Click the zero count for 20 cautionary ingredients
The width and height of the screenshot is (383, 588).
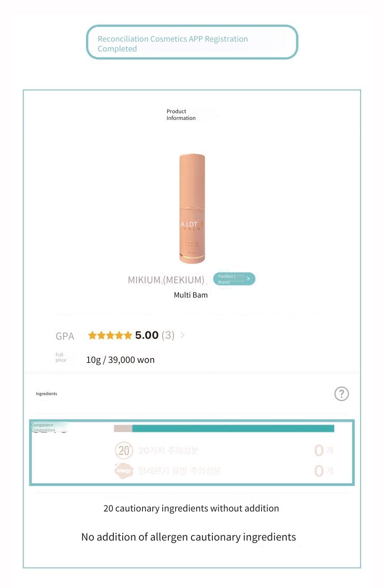tap(318, 451)
